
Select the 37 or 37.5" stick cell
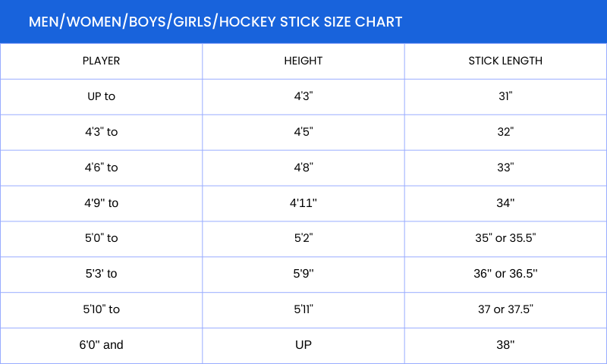point(505,309)
